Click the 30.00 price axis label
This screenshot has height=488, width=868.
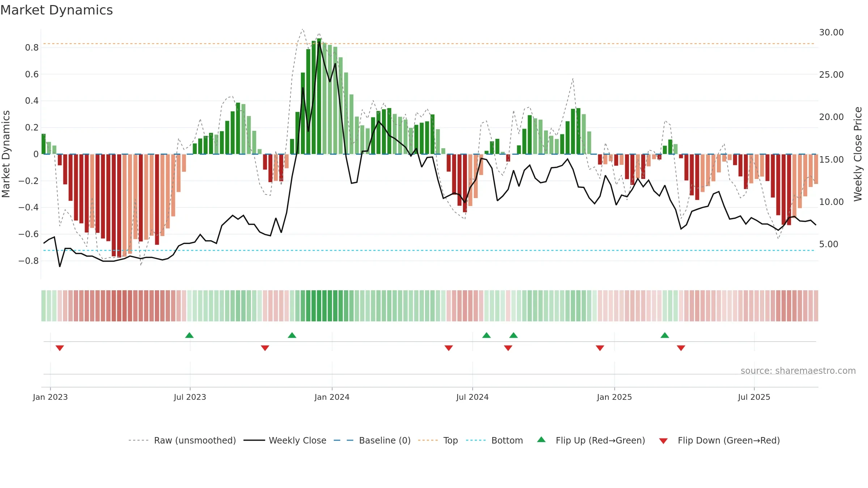831,33
